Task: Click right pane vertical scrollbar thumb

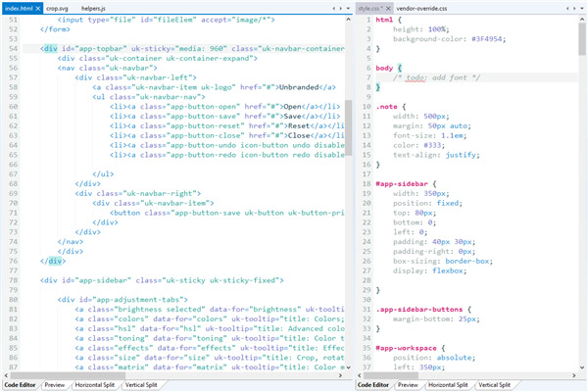Action: (x=582, y=39)
